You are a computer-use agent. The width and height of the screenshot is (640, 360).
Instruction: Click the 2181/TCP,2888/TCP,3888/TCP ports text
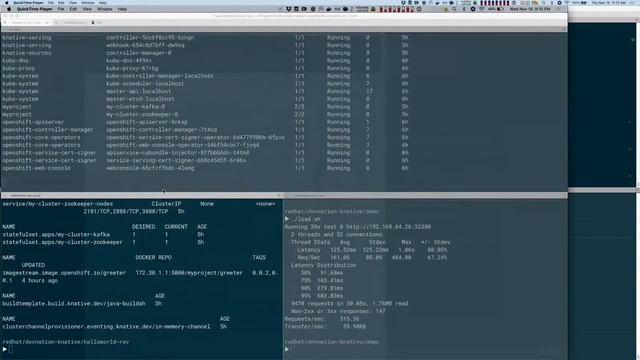[126, 211]
